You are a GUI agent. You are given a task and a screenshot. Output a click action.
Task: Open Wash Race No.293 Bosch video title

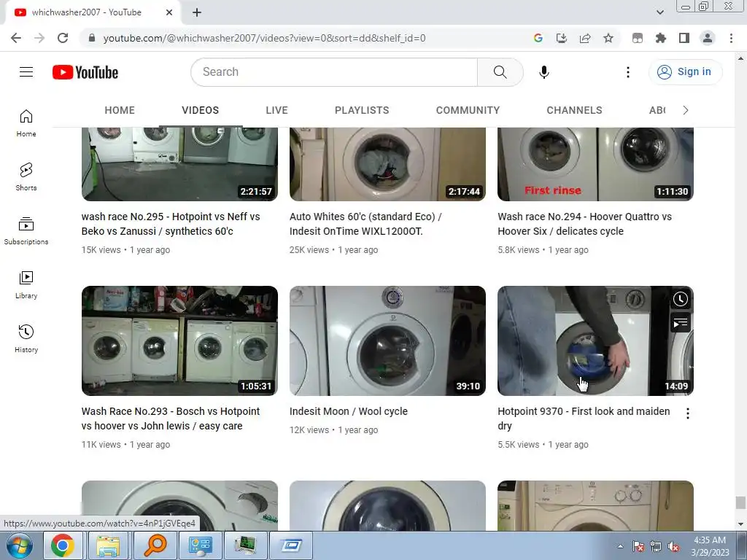171,419
